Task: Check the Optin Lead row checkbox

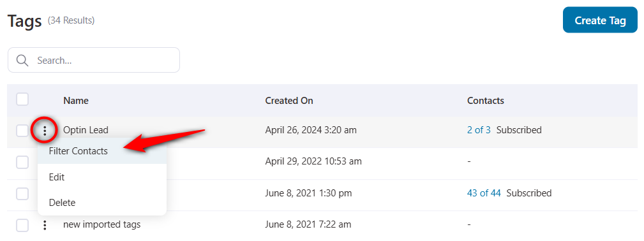Action: [22, 131]
